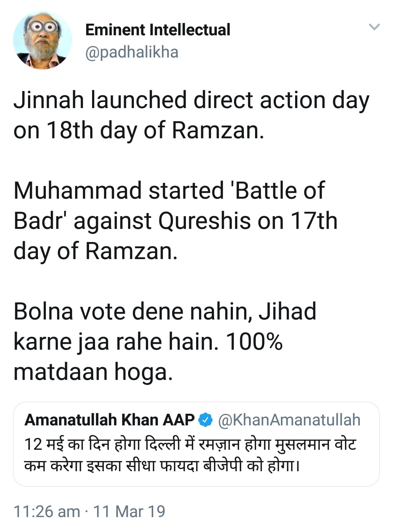Click the @padhalikha handle
The width and height of the screenshot is (393, 532).
tap(132, 52)
